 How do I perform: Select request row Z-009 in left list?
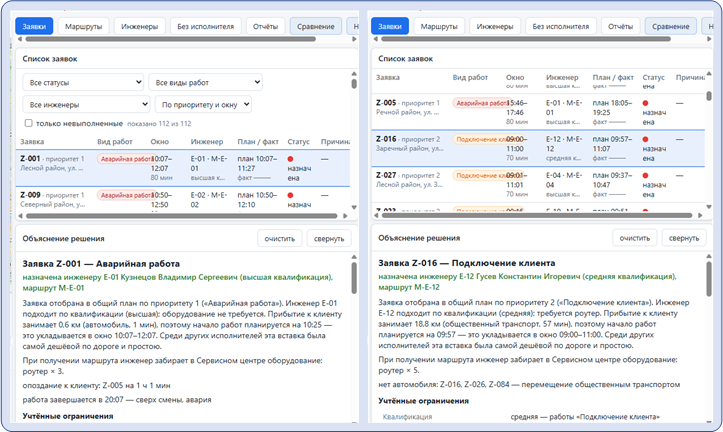[x=183, y=199]
